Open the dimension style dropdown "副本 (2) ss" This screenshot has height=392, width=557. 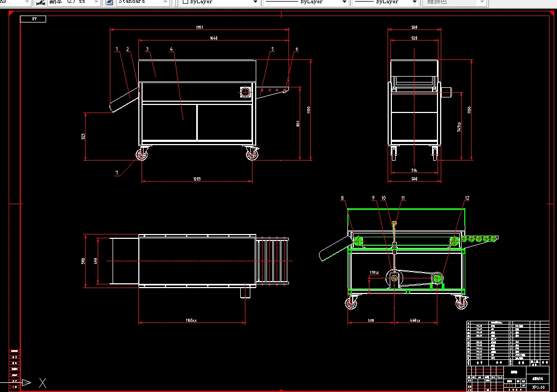tap(74, 2)
